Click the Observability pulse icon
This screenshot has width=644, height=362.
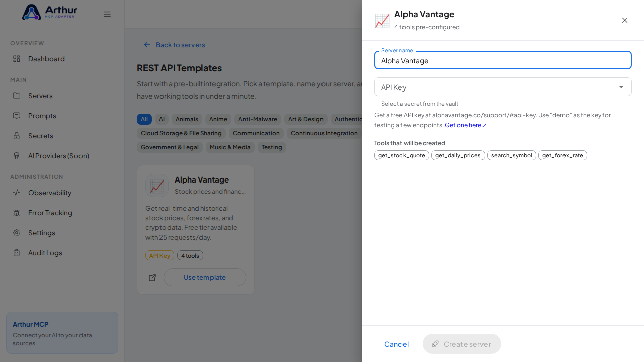pos(17,193)
